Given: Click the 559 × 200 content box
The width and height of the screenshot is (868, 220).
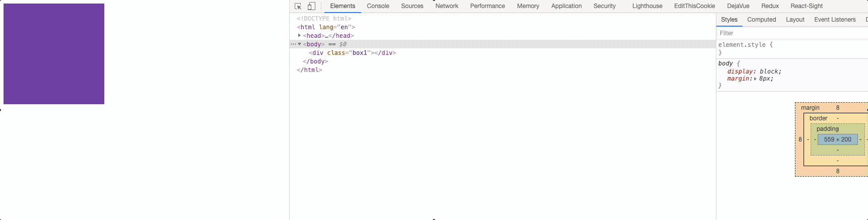Looking at the screenshot, I should [837, 139].
